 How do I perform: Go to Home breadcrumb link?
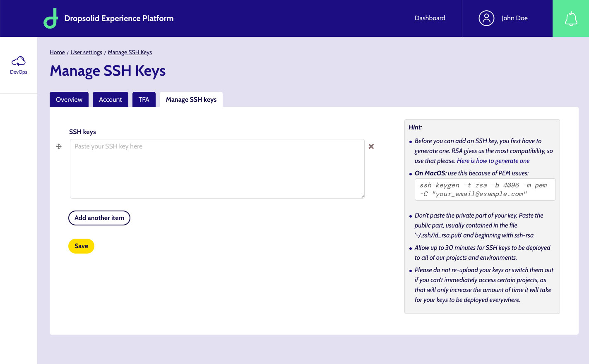pyautogui.click(x=57, y=52)
